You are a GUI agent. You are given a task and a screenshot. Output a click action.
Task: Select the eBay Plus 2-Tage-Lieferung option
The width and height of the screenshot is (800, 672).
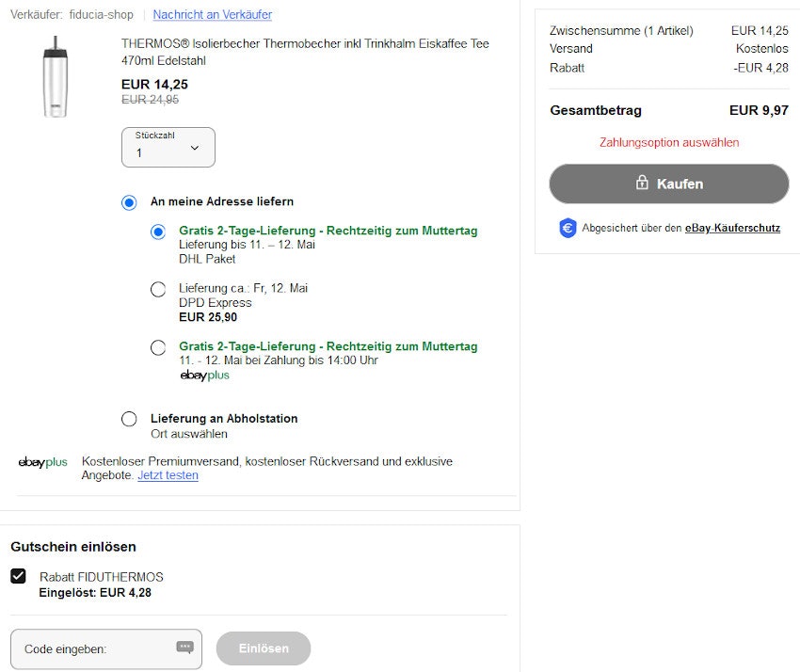(159, 347)
